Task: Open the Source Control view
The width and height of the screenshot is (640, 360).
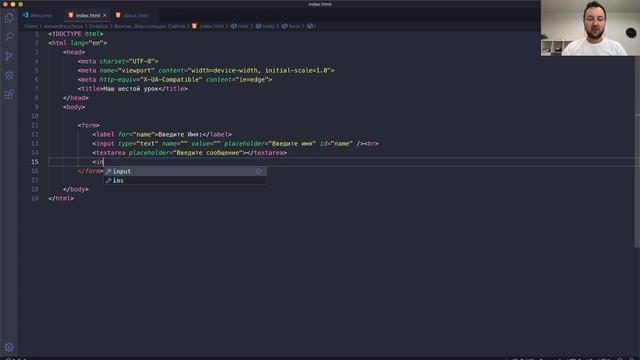Action: 9,56
